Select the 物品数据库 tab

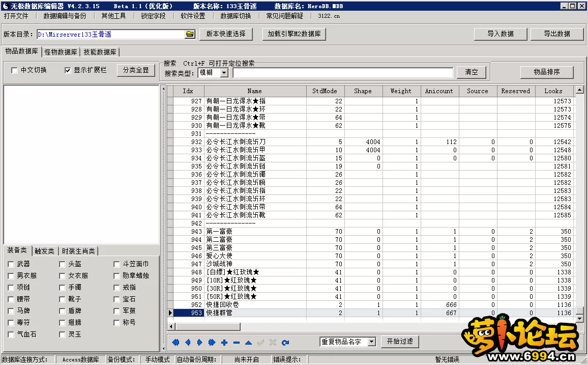pos(21,51)
